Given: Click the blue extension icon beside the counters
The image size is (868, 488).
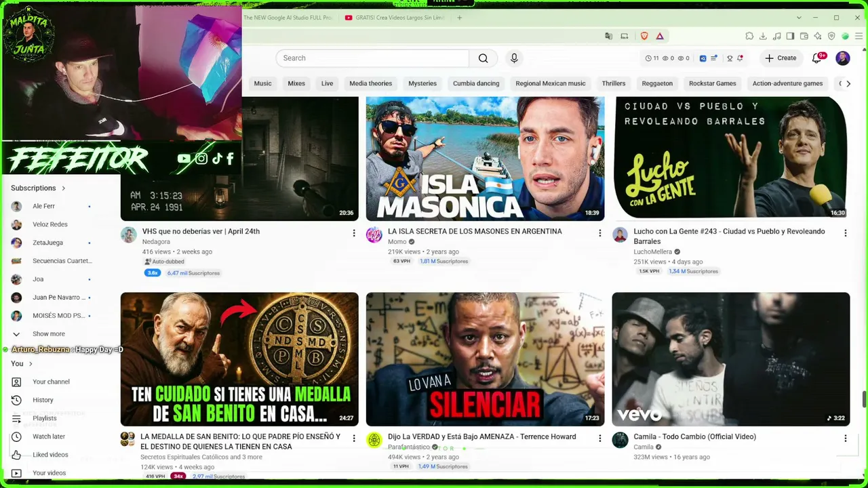Looking at the screenshot, I should tap(703, 58).
